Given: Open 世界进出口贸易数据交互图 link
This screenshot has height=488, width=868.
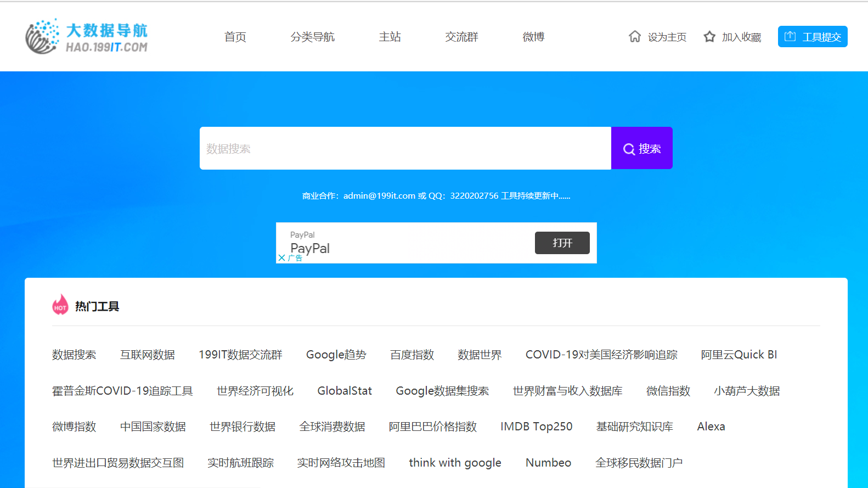Looking at the screenshot, I should pyautogui.click(x=118, y=463).
